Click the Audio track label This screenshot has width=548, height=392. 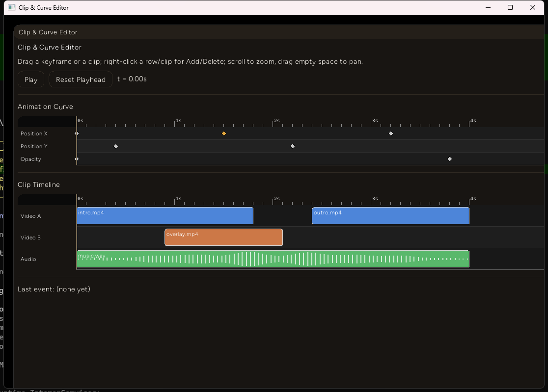tap(28, 259)
